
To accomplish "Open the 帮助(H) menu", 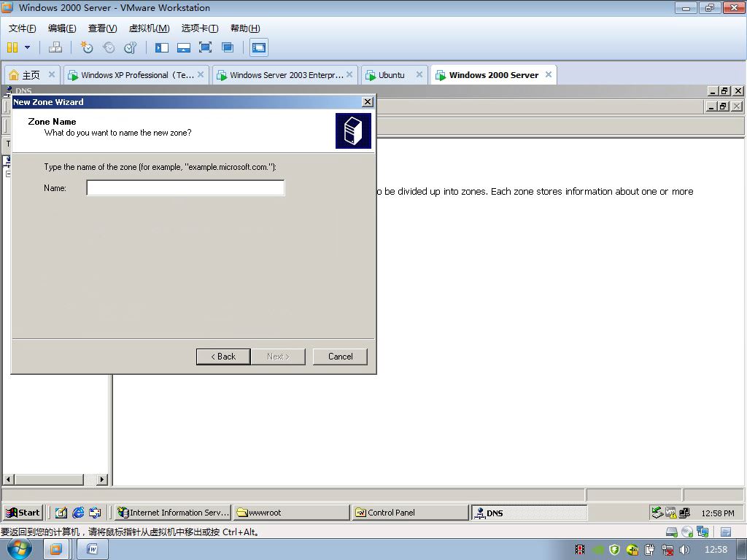I will click(245, 28).
